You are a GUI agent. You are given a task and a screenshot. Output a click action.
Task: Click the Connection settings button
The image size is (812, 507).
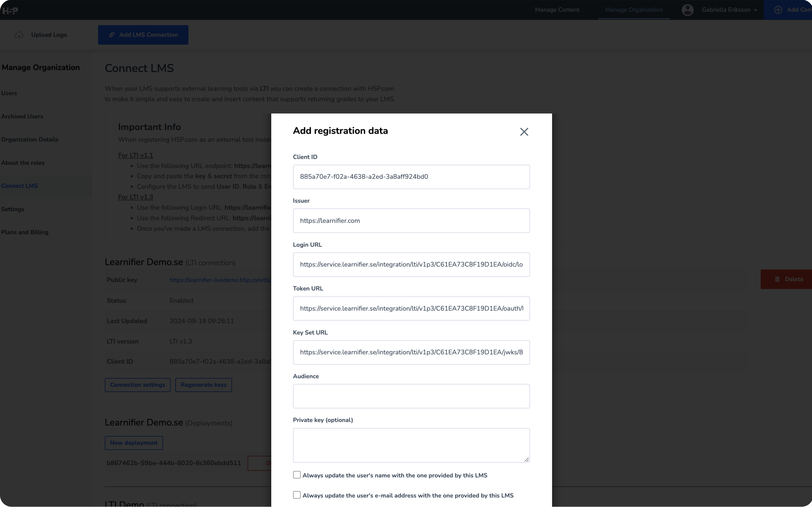point(137,384)
